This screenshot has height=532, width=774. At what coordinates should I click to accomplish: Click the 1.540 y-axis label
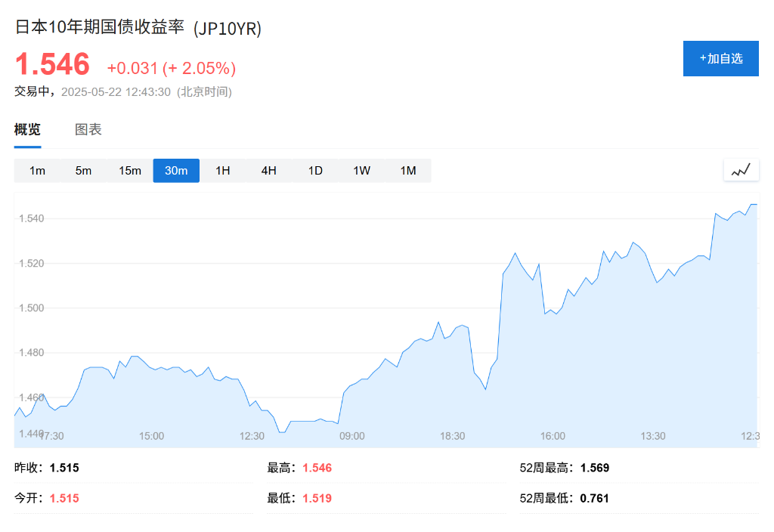pos(31,218)
